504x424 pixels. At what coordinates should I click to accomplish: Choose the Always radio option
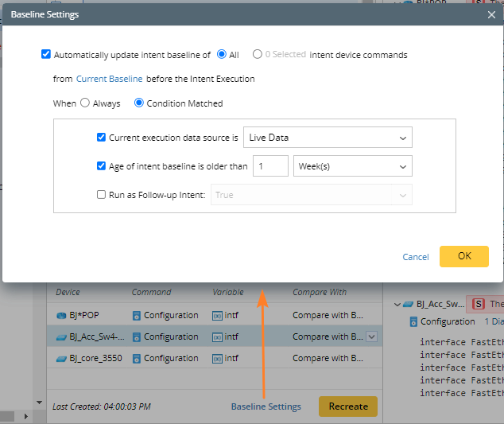85,103
